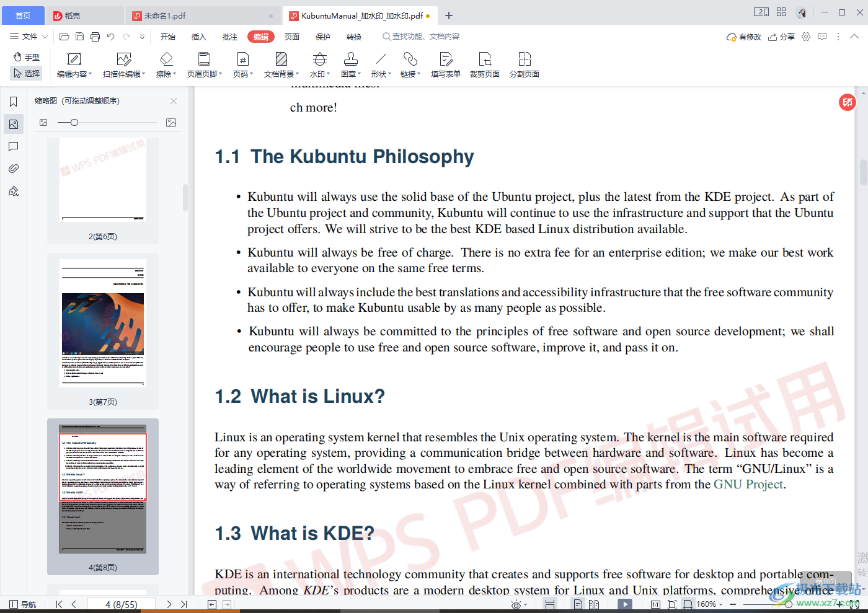This screenshot has height=613, width=868.
Task: Click the Scanned Edit (扫描件编辑) icon
Action: 124,59
